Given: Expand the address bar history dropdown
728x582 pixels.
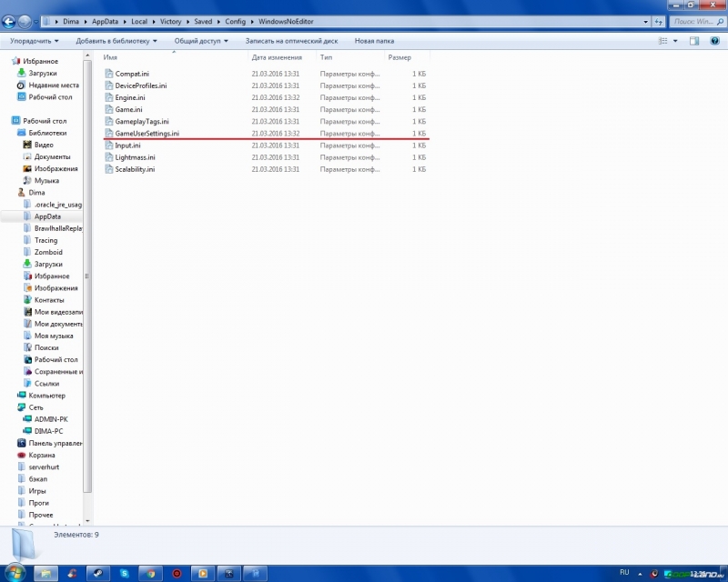Looking at the screenshot, I should 646,21.
